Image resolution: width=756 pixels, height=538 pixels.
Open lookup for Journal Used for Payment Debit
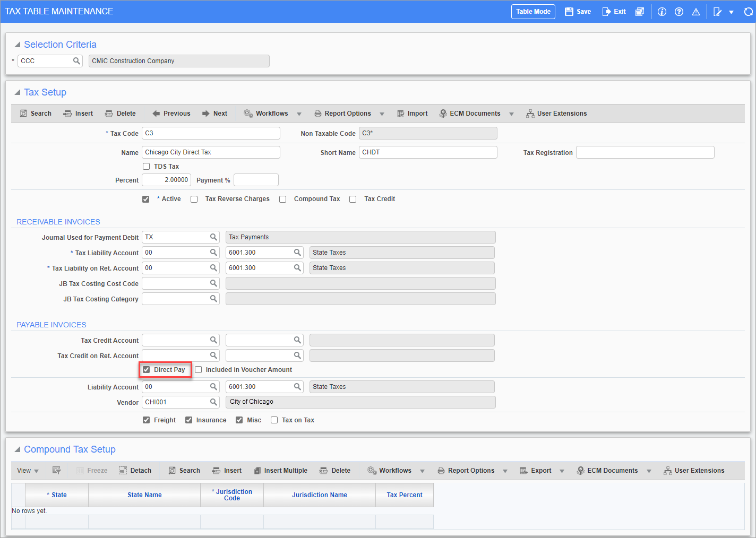(213, 237)
